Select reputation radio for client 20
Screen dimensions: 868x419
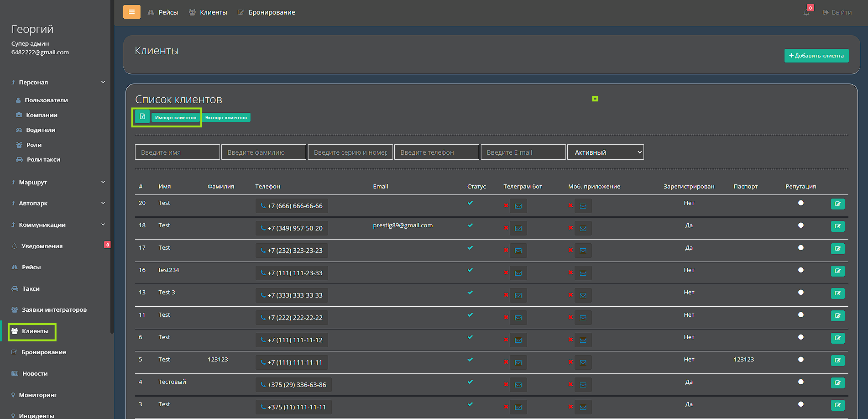click(800, 203)
